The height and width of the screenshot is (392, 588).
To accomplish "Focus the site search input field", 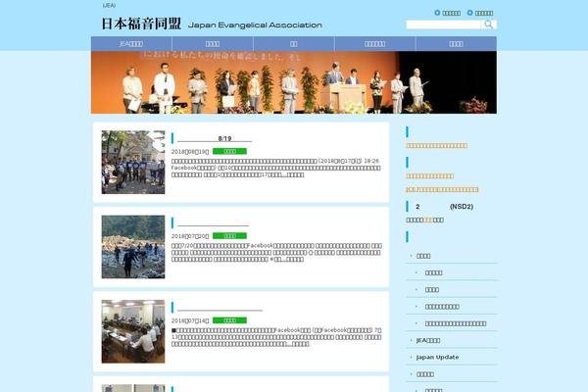I will point(443,24).
